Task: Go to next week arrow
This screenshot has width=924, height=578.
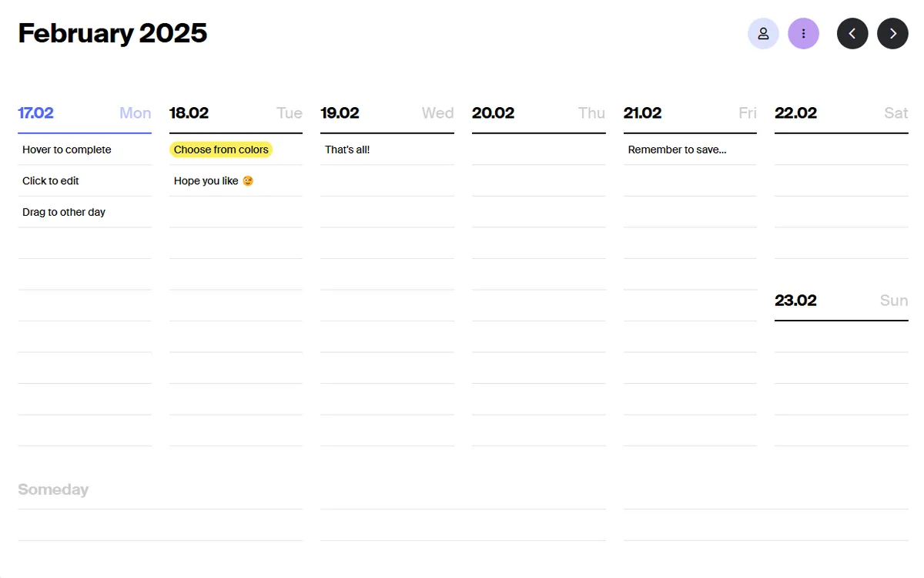Action: 892,34
